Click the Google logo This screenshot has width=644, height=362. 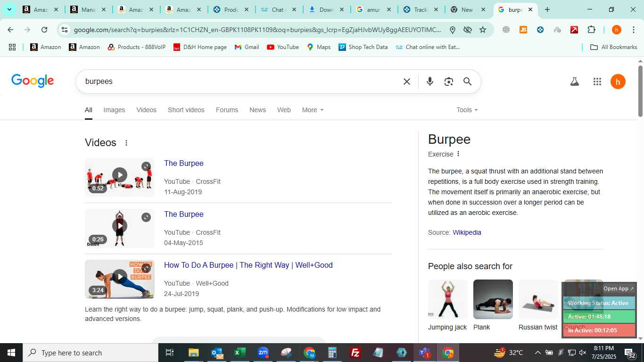click(x=33, y=81)
